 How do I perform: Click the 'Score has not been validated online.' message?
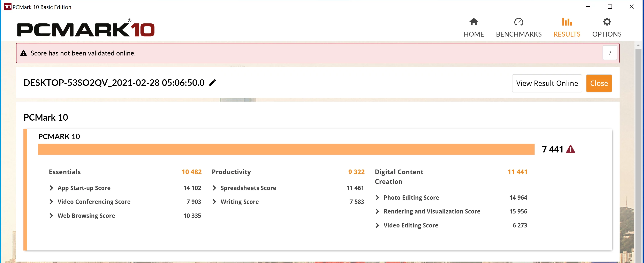coord(83,53)
